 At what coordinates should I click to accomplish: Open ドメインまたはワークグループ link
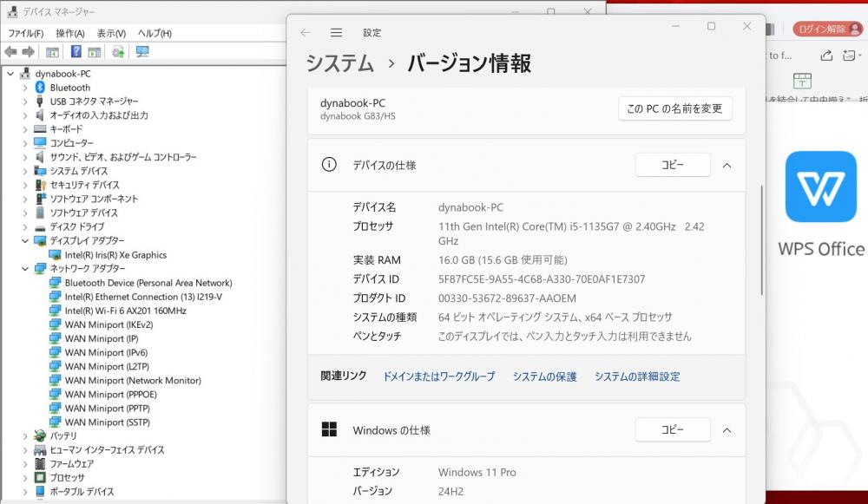(x=439, y=376)
